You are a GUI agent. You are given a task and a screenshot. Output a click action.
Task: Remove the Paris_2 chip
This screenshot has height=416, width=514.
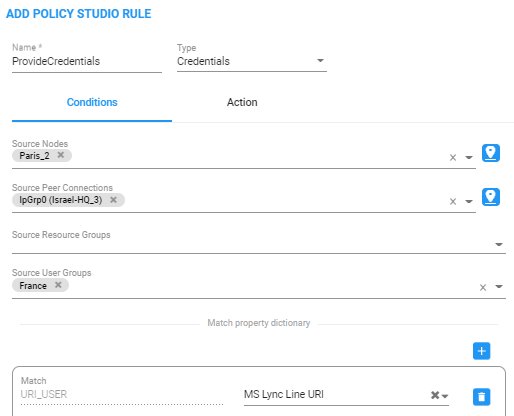click(61, 155)
